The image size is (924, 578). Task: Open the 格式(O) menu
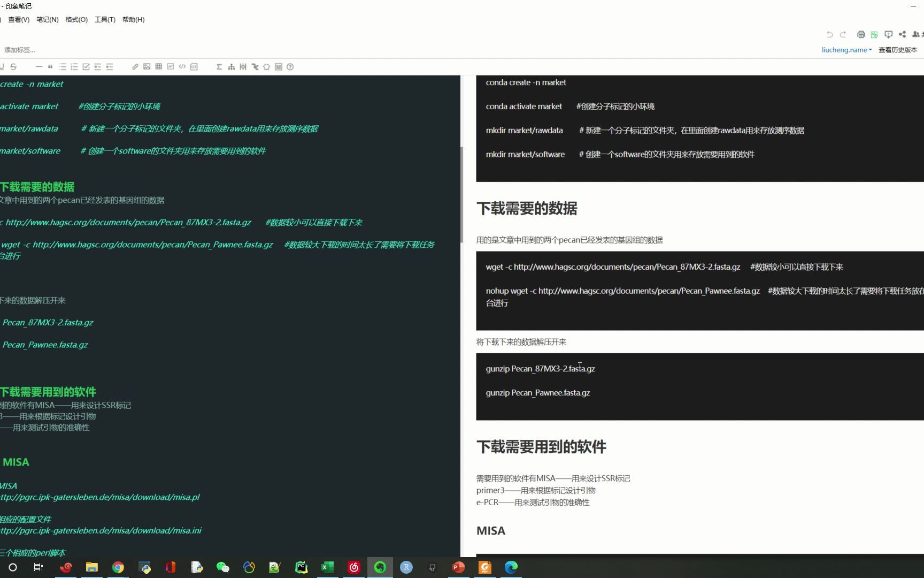click(76, 19)
